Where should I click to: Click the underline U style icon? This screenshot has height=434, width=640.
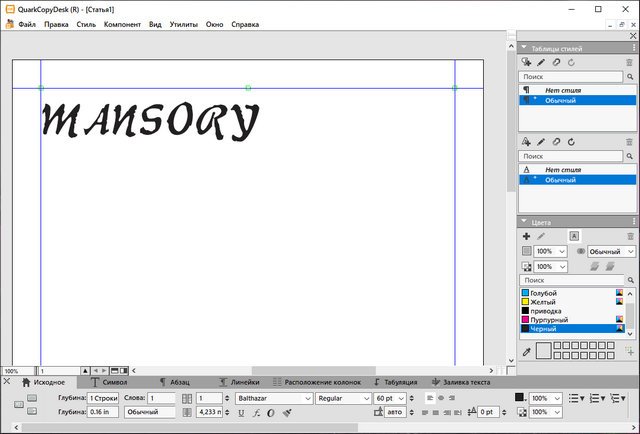[241, 413]
